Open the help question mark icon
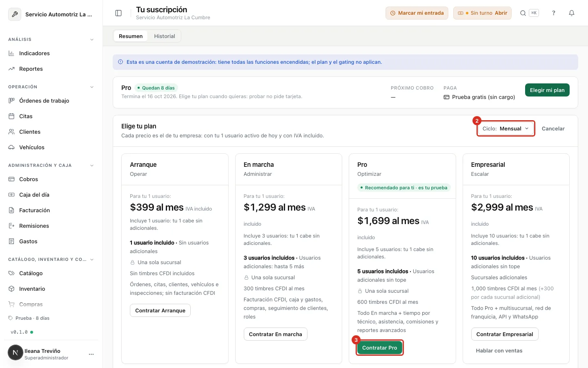 tap(554, 13)
